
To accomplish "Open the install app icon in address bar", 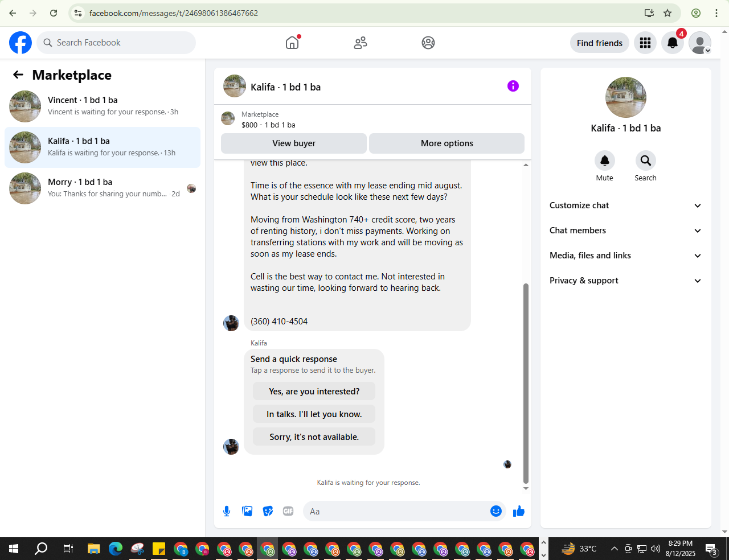I will (649, 13).
